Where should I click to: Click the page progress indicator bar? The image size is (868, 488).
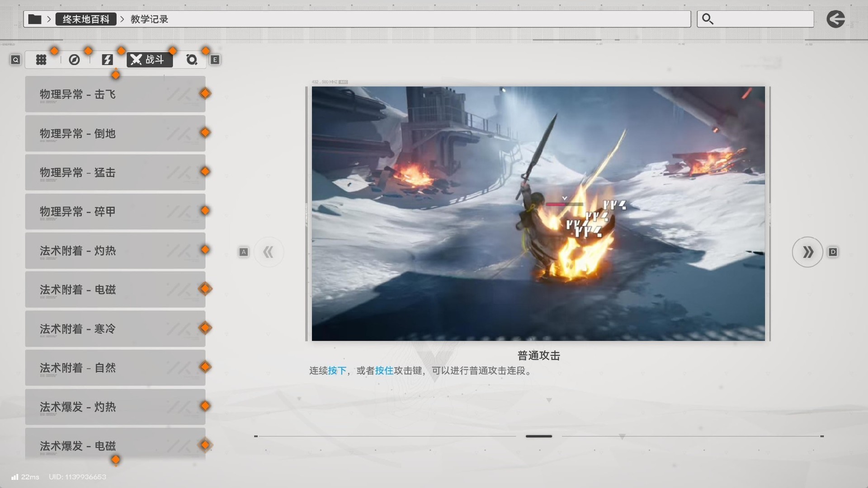538,436
